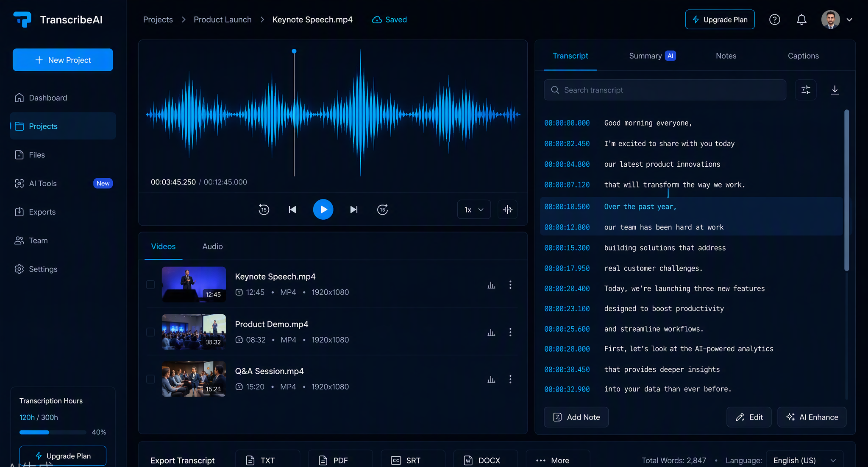Click the Edit transcript button
Image resolution: width=868 pixels, height=467 pixels.
749,417
